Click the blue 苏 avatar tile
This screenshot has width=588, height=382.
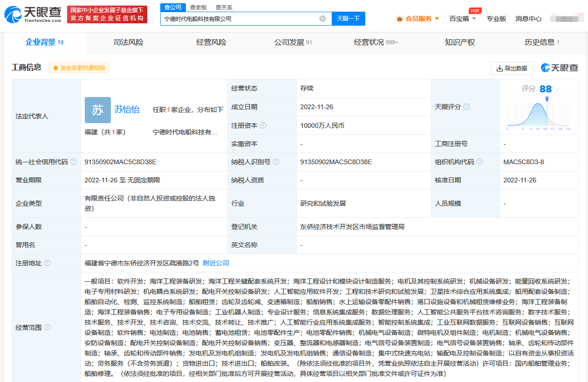[98, 110]
